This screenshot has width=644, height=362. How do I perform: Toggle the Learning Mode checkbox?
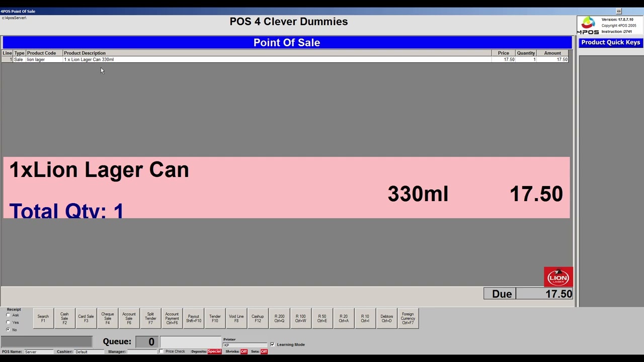(x=272, y=344)
